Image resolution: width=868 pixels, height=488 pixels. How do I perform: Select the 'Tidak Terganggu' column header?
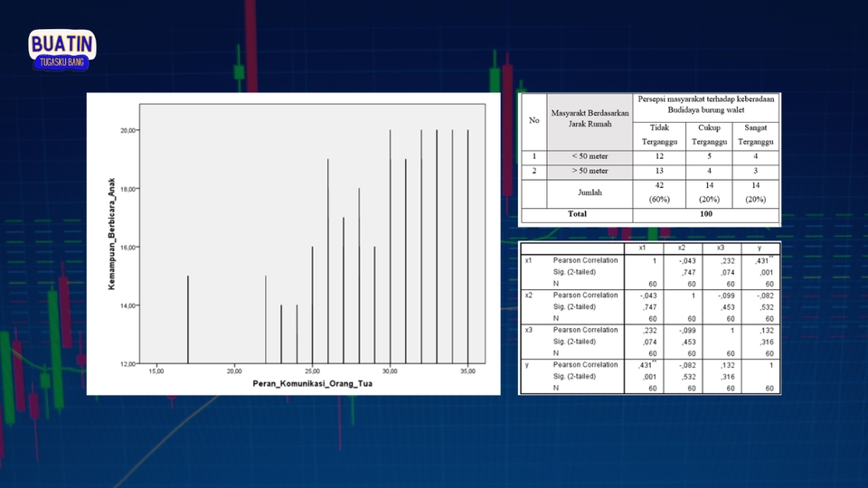(x=659, y=135)
